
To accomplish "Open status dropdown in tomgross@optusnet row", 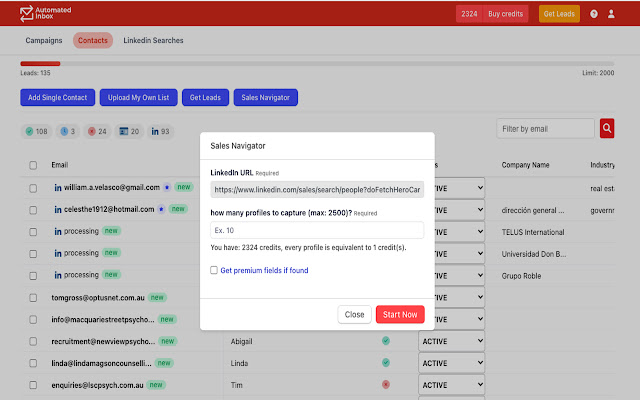I will (460, 298).
